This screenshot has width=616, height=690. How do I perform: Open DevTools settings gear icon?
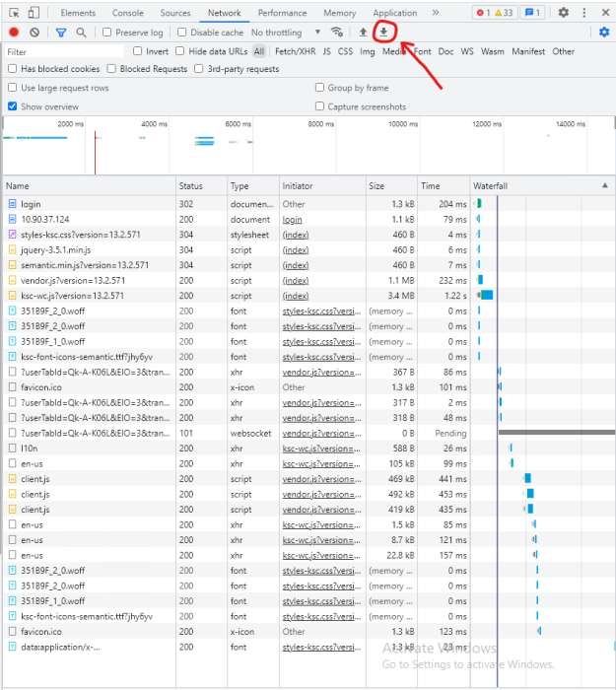563,13
